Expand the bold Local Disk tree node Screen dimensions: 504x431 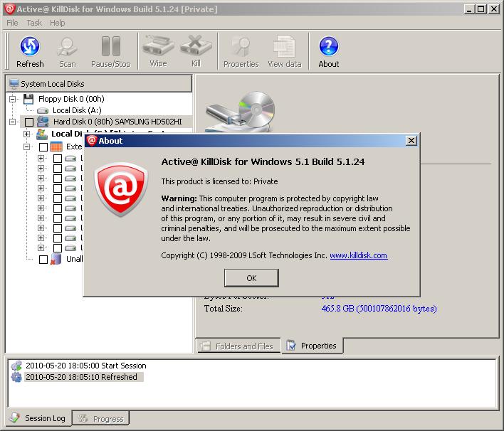click(x=26, y=134)
